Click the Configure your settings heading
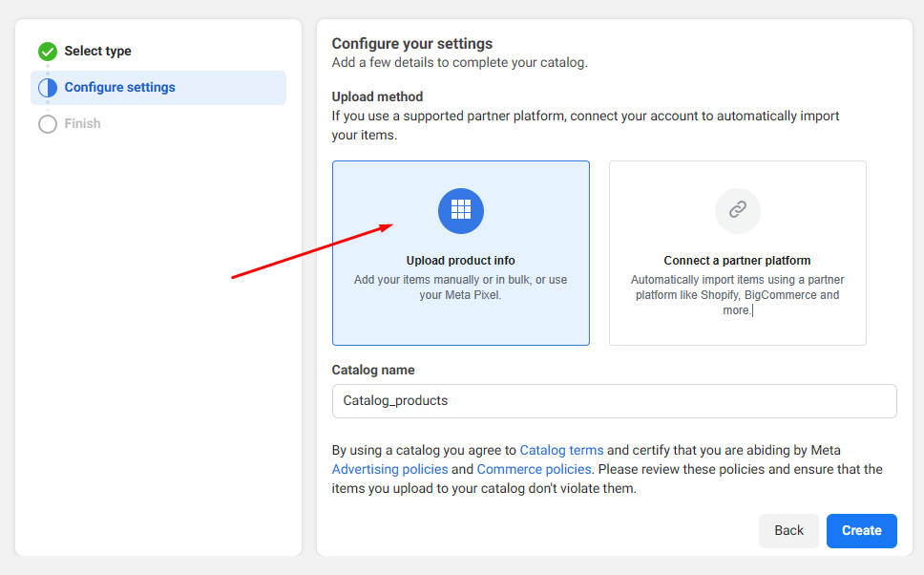This screenshot has height=575, width=924. [x=412, y=44]
